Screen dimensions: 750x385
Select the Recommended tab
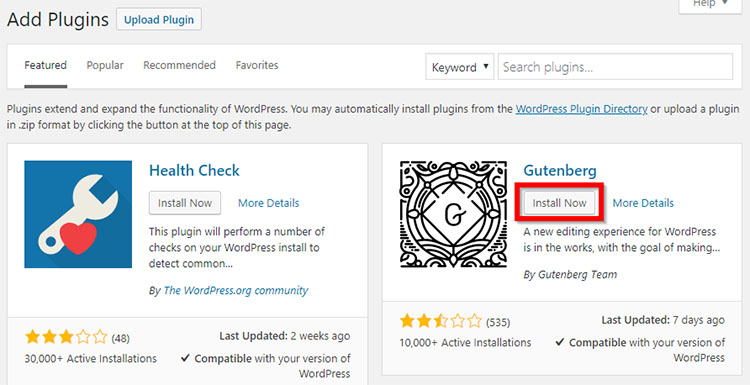(179, 65)
